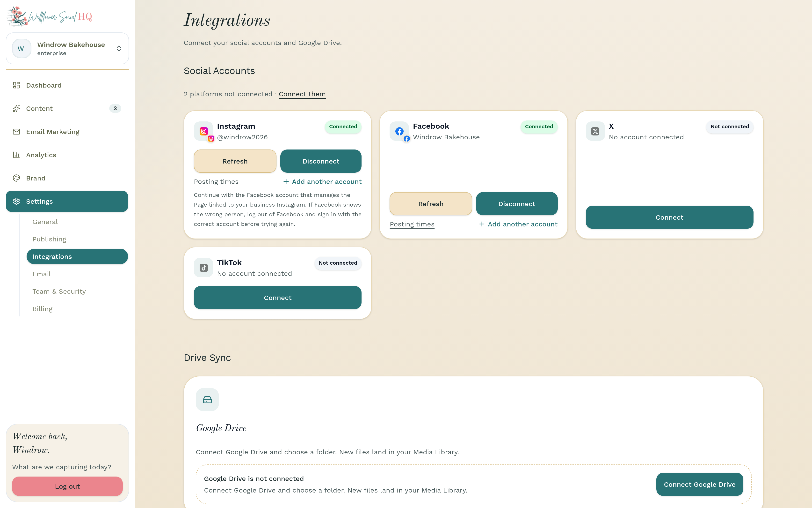Click the Connect Google Drive button
This screenshot has height=508, width=812.
pyautogui.click(x=700, y=485)
